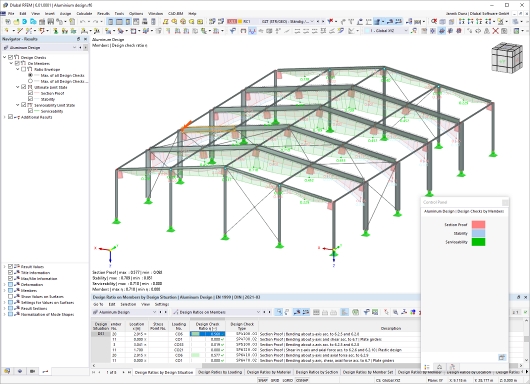Click the next load case arrow
530x384 pixels.
323,21
